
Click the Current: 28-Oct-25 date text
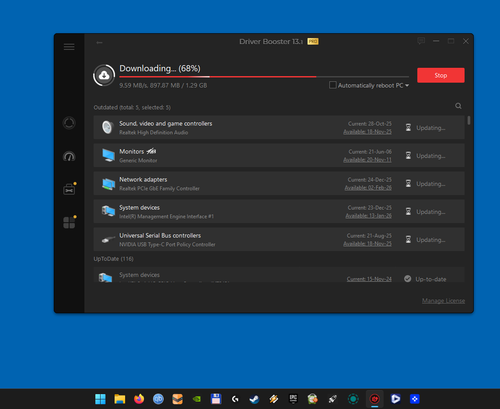(370, 124)
